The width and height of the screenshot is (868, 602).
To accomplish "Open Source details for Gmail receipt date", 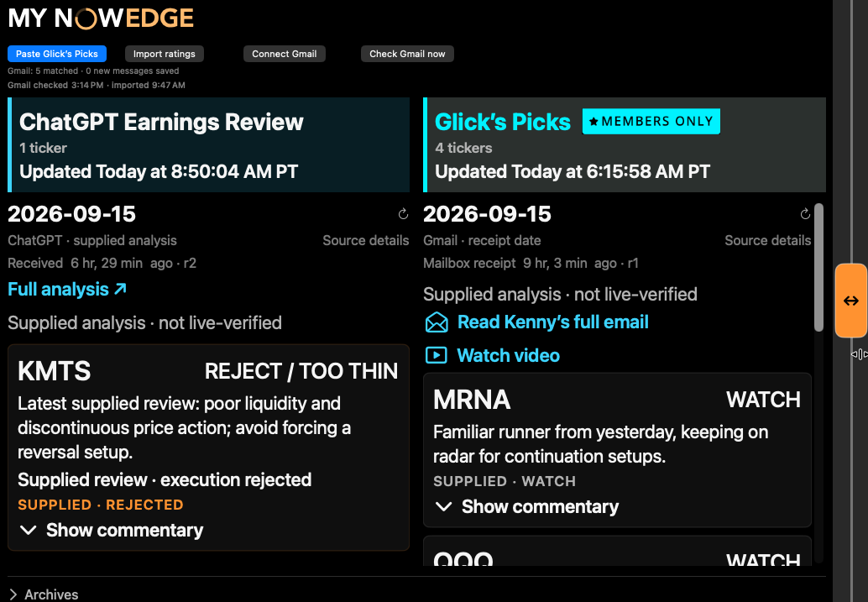I will point(768,240).
